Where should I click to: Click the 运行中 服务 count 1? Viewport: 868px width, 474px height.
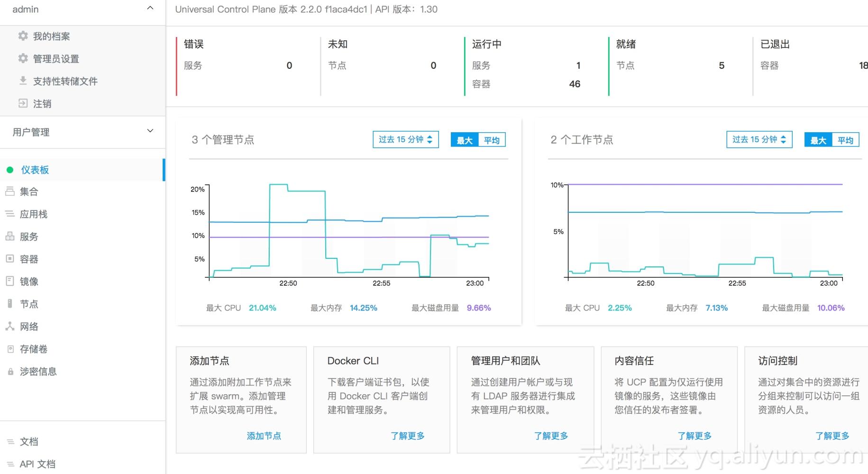(x=578, y=65)
